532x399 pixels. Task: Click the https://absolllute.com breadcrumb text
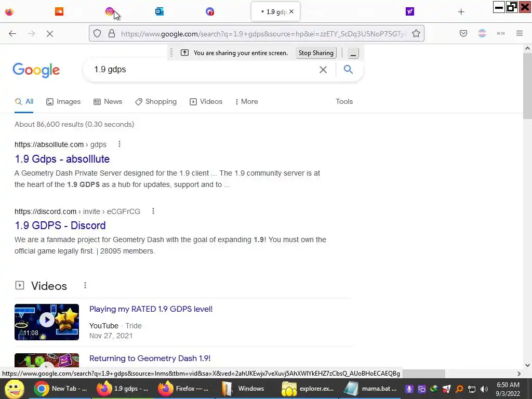click(x=49, y=144)
